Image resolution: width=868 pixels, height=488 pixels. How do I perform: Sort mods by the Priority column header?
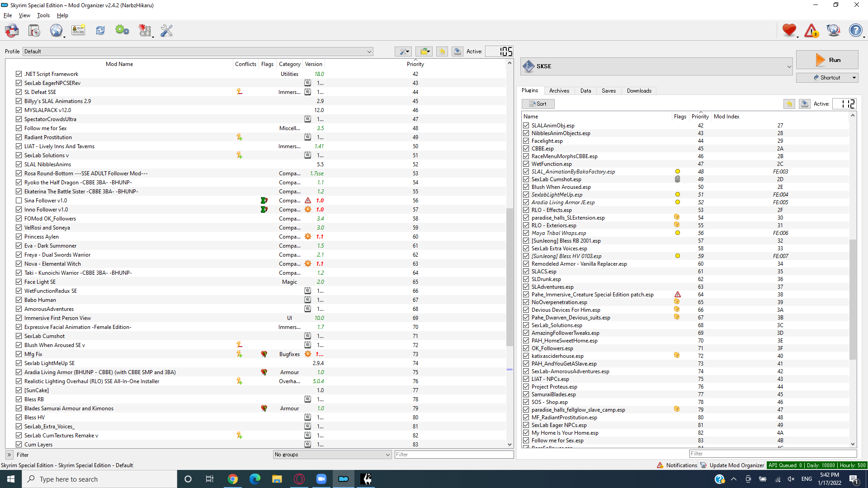[415, 64]
